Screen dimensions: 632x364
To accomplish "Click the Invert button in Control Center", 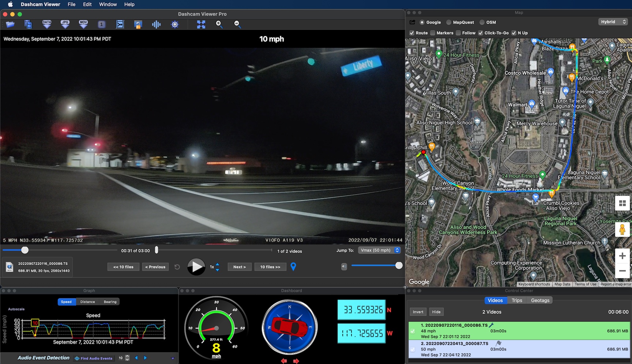I will click(x=418, y=312).
